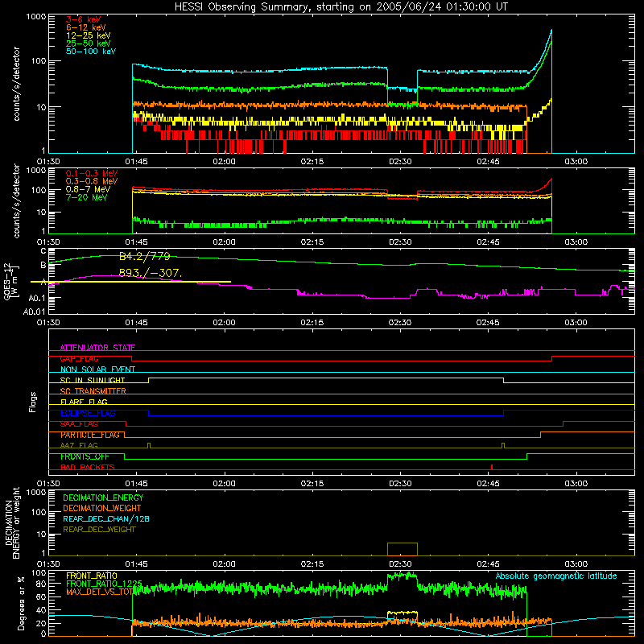Click the A0.01 tick label in GOES panel
Image resolution: width=644 pixels, height=644 pixels.
(35, 312)
